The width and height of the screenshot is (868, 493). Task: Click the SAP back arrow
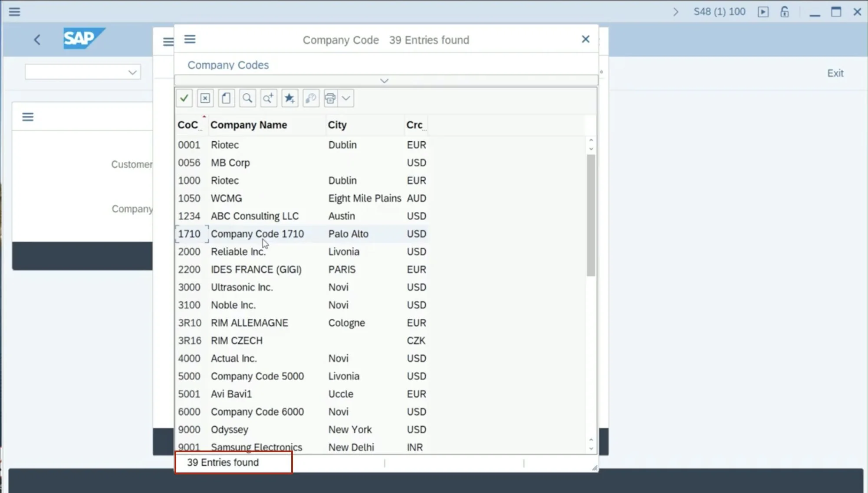coord(37,40)
